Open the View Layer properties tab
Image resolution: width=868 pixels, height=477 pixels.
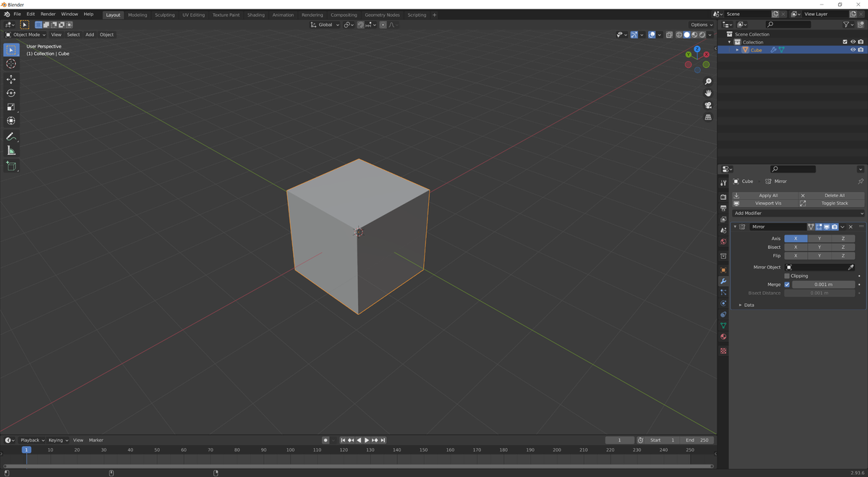click(x=723, y=219)
